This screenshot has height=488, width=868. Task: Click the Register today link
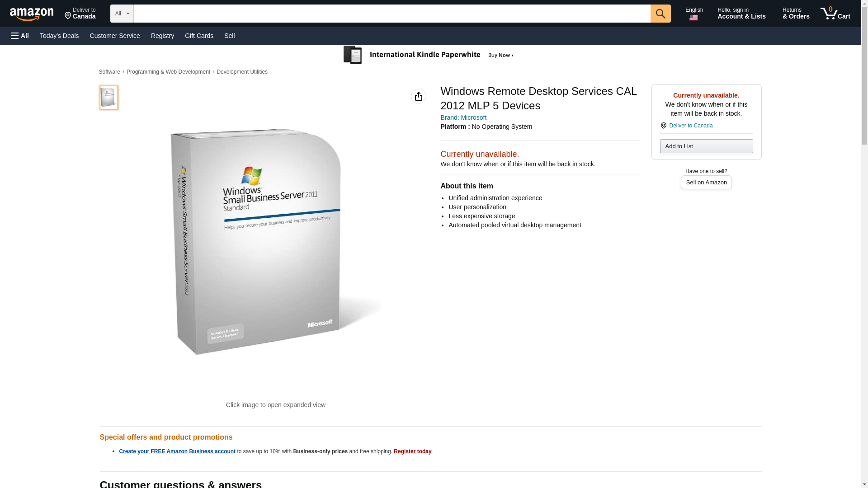tap(412, 451)
